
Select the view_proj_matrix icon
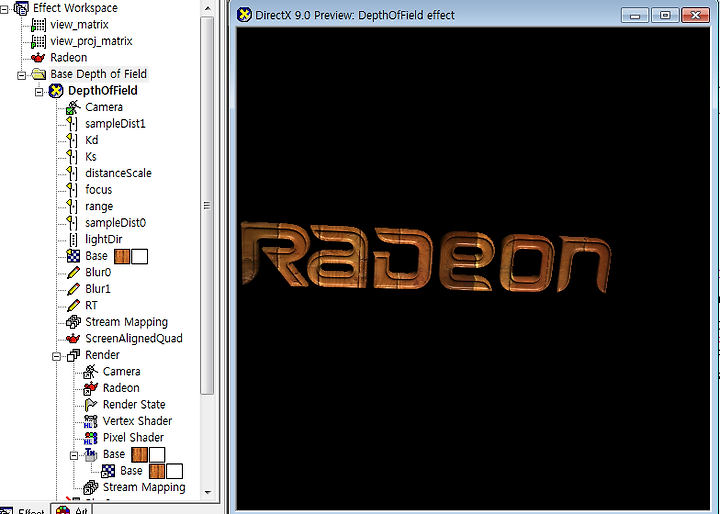tap(39, 41)
